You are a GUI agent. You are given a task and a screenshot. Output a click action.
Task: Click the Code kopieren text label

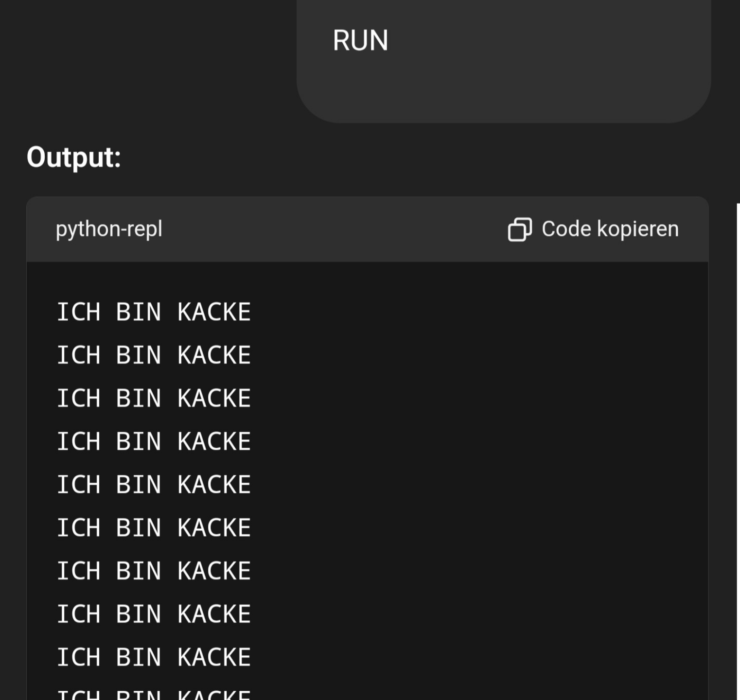point(610,228)
